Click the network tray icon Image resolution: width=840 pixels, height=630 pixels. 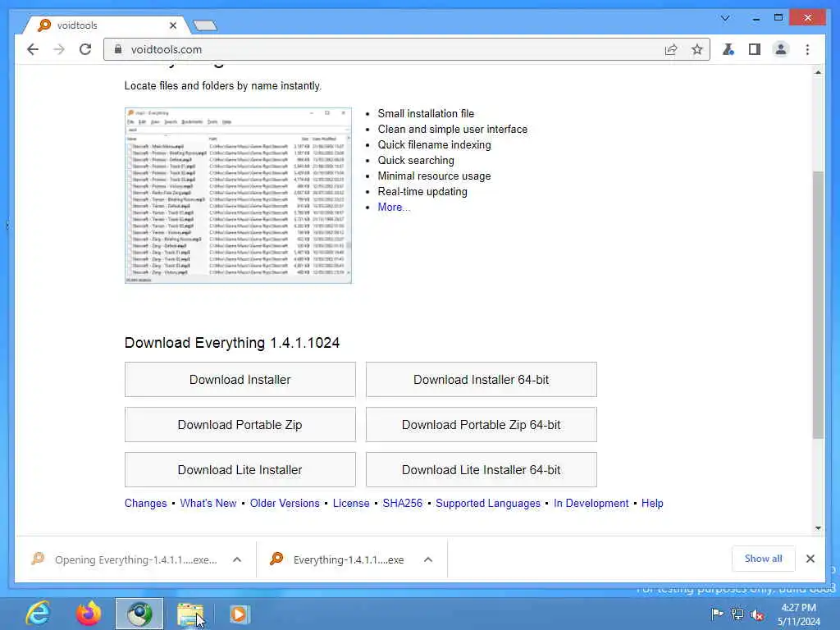click(x=737, y=614)
